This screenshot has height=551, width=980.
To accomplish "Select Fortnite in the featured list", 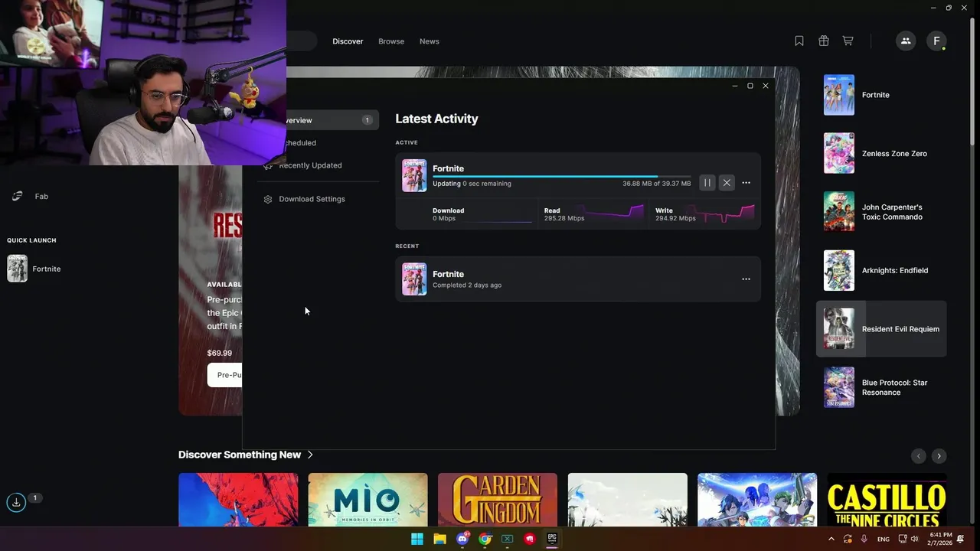I will [881, 95].
